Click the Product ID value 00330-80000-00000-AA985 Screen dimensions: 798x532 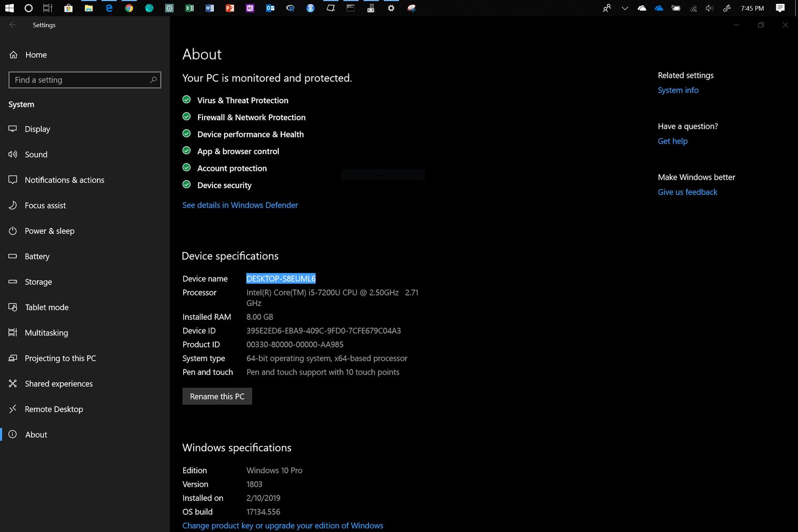pos(295,345)
